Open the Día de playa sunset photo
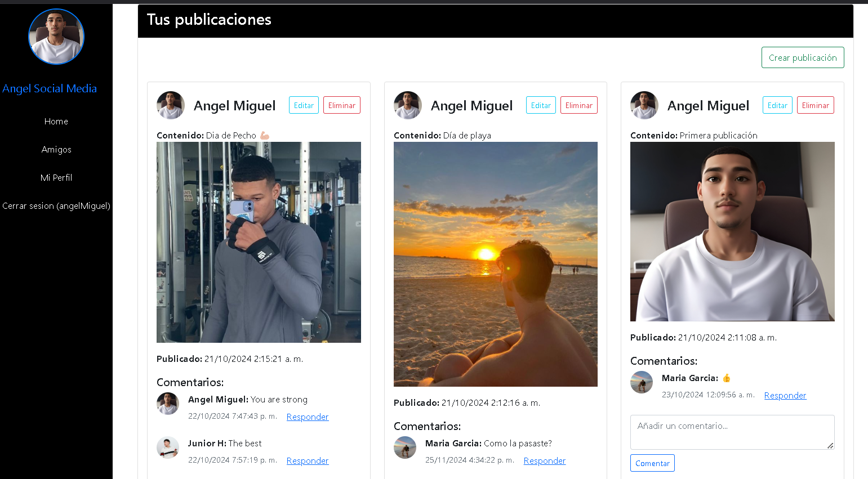The image size is (868, 479). coord(495,264)
